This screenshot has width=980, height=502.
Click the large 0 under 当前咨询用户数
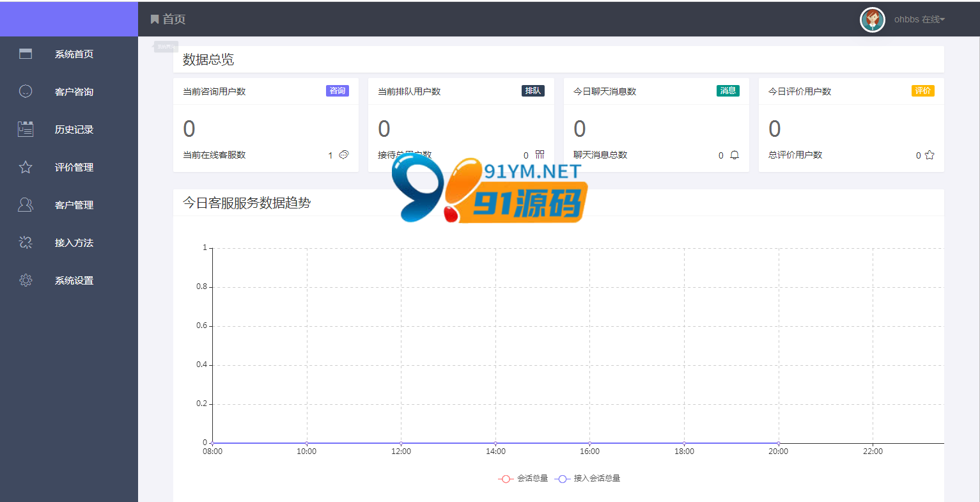coord(189,129)
